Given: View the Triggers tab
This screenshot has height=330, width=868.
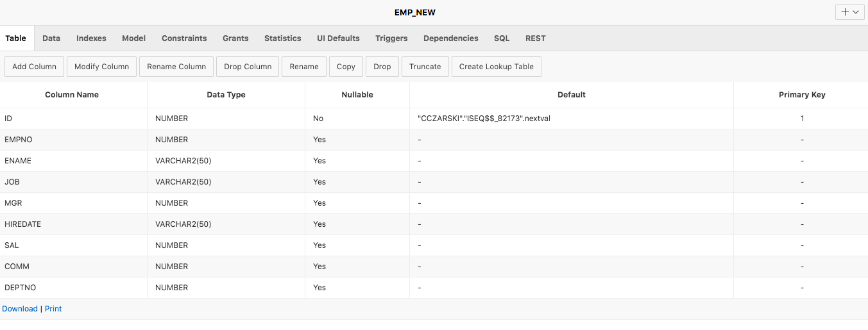Looking at the screenshot, I should tap(391, 38).
